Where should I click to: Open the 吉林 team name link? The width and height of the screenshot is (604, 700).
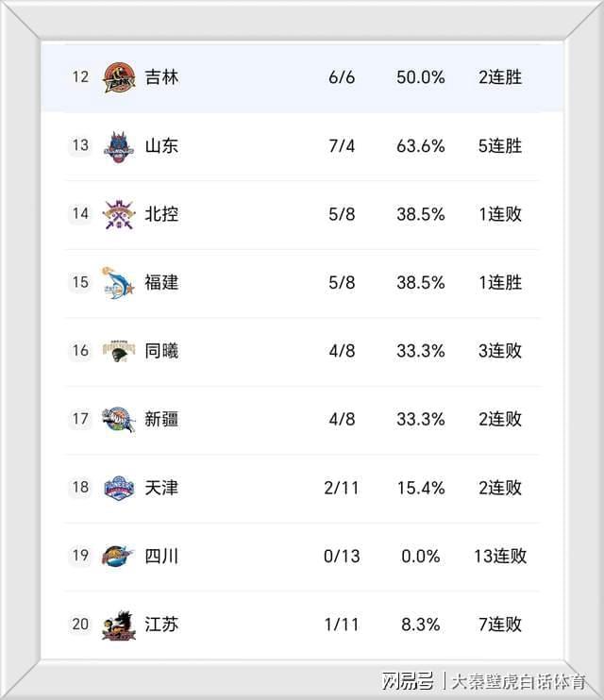(161, 77)
